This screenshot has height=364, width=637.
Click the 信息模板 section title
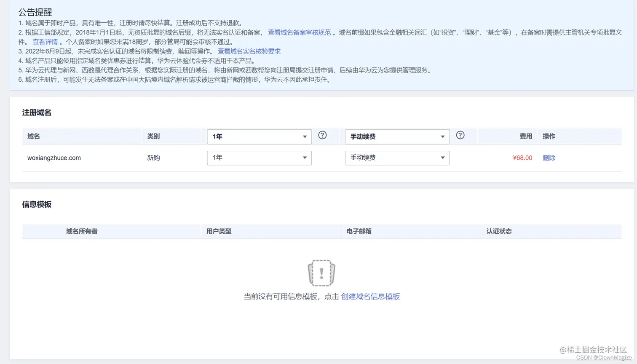tap(36, 204)
